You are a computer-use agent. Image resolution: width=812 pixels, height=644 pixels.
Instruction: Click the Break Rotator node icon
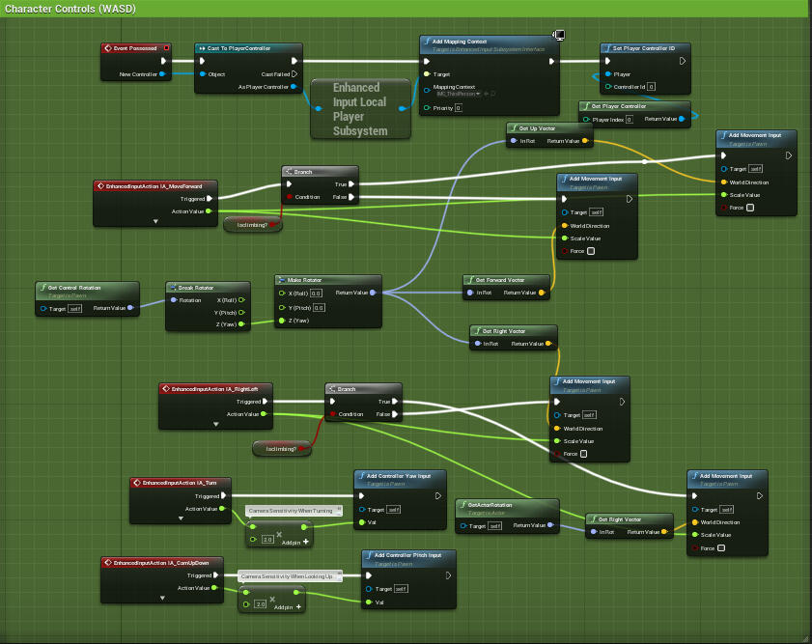[x=172, y=287]
